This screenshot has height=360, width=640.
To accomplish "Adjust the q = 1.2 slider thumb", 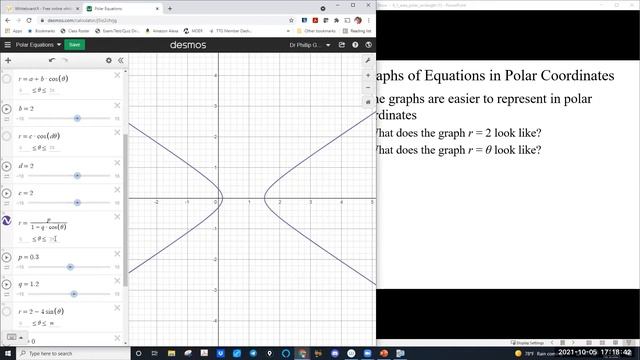I will tap(74, 294).
